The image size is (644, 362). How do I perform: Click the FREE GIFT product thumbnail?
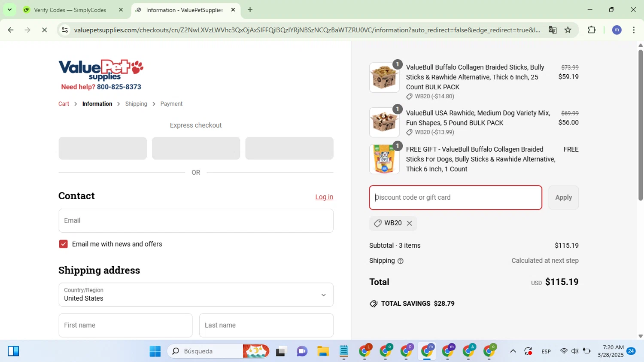384,159
